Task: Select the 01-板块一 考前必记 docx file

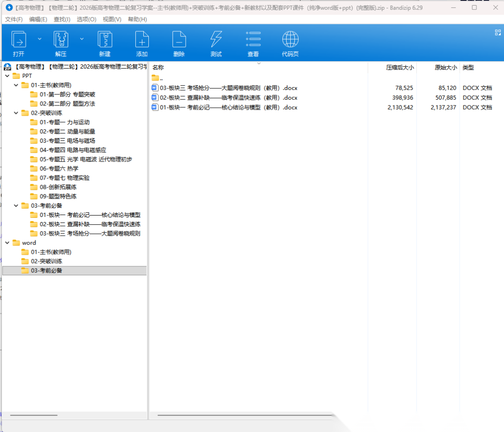Action: coord(228,108)
